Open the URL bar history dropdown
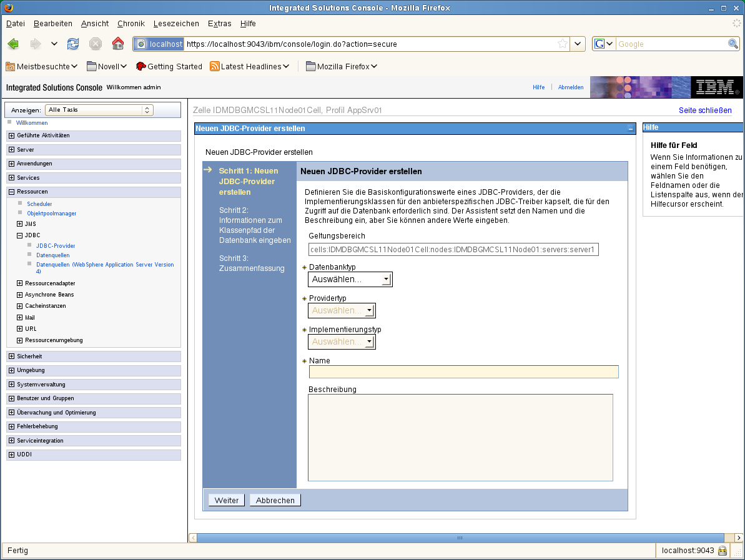The height and width of the screenshot is (560, 745). point(577,44)
